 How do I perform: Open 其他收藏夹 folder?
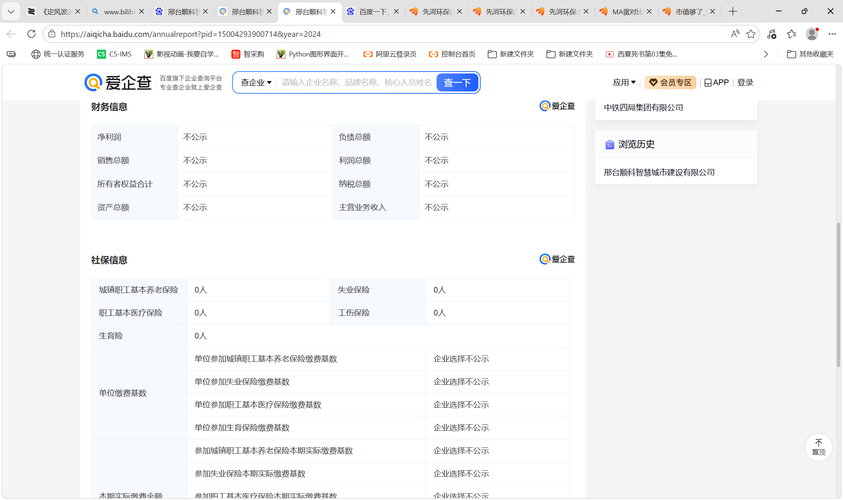pyautogui.click(x=810, y=54)
